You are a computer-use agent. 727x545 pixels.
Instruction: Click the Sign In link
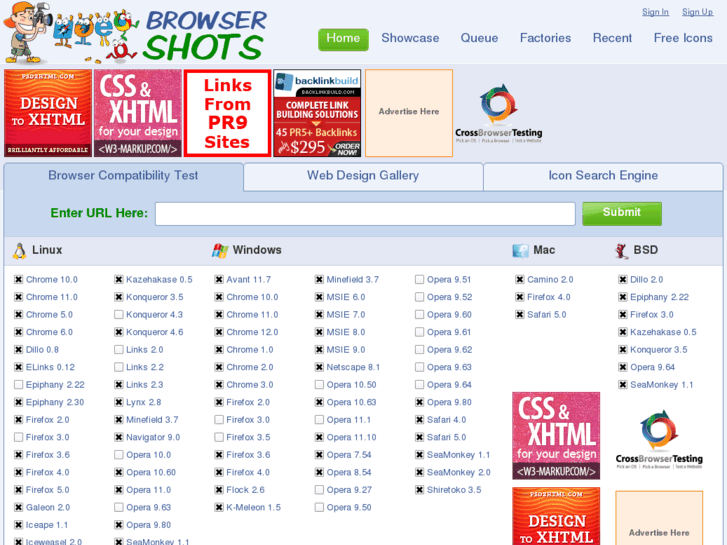click(655, 12)
